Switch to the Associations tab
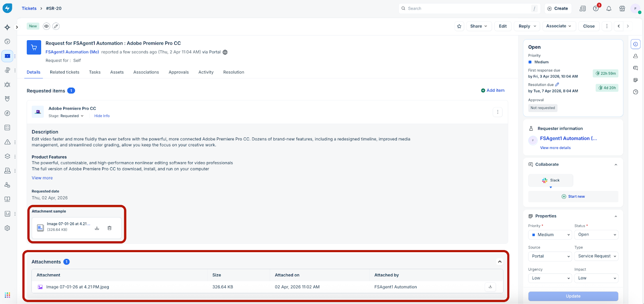The image size is (644, 304). click(x=146, y=72)
